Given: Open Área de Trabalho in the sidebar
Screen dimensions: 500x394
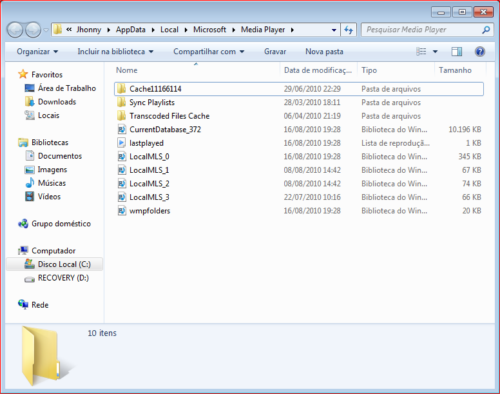Looking at the screenshot, I should coord(67,88).
